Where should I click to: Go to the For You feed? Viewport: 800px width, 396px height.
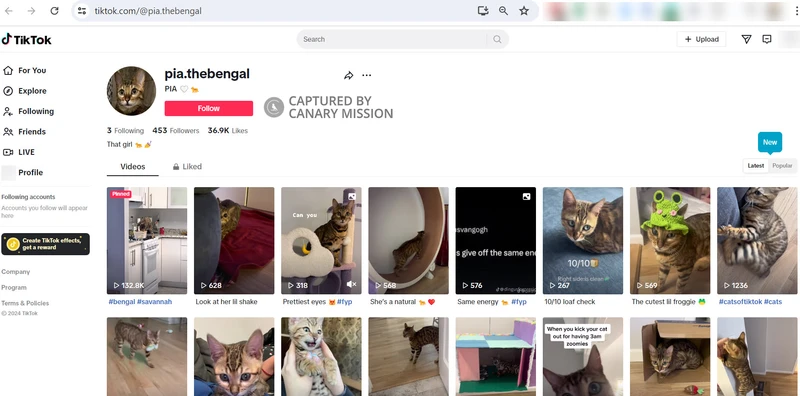pos(24,70)
